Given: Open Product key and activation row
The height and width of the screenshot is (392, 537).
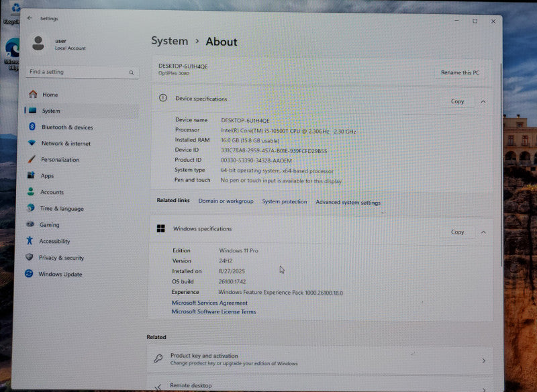Looking at the screenshot, I should click(320, 360).
